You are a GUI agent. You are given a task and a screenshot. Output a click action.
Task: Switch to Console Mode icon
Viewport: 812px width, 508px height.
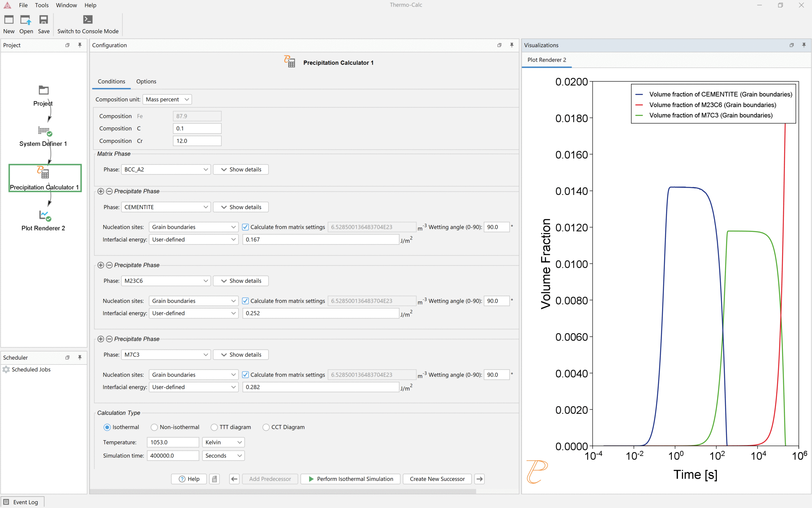pos(88,20)
